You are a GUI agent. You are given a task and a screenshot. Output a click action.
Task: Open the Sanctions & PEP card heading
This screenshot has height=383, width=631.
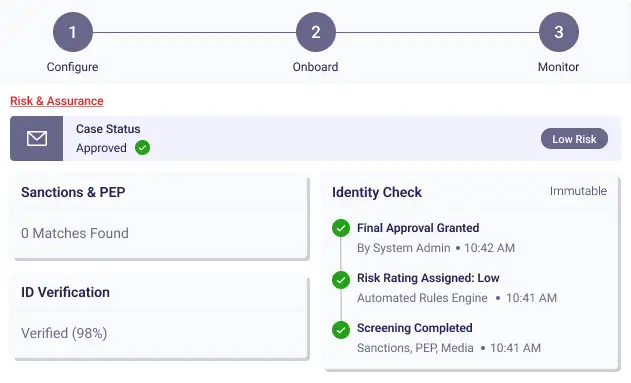(73, 192)
